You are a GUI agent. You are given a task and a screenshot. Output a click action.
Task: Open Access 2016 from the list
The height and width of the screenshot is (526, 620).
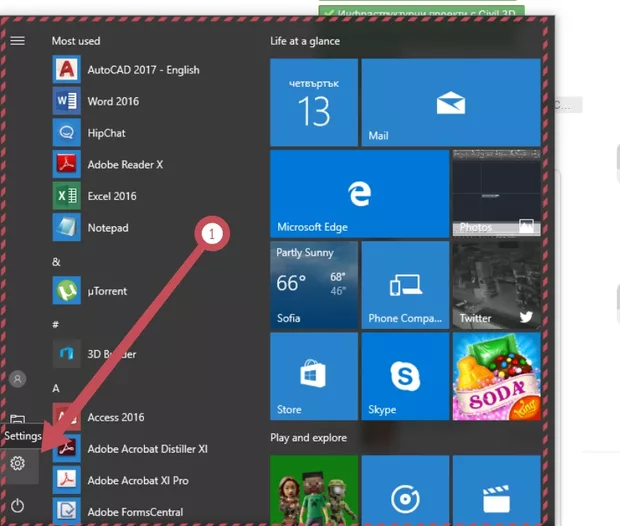pos(116,417)
